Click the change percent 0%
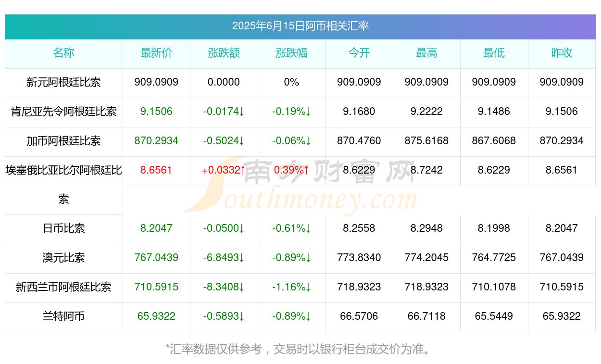601x364 pixels. 291,82
